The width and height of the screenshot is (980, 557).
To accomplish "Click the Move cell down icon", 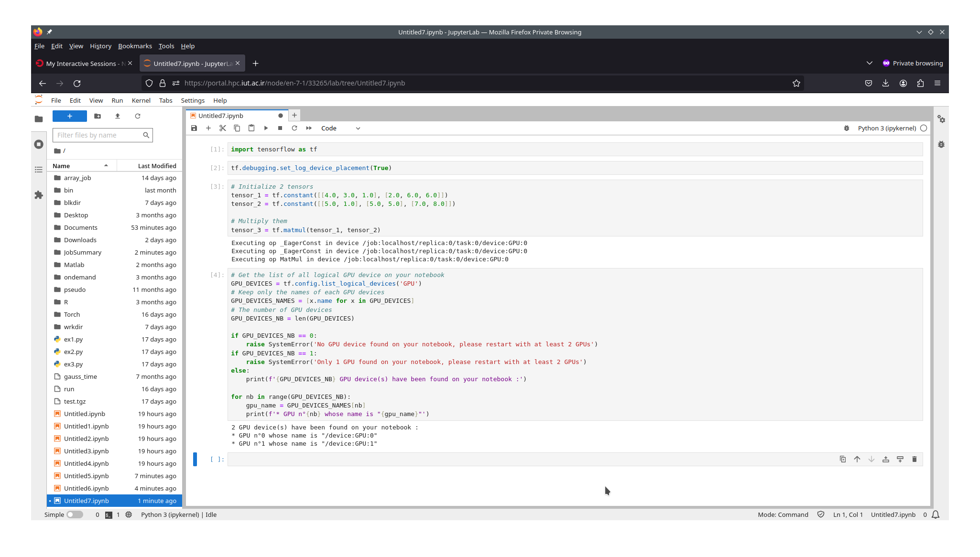I will pyautogui.click(x=871, y=459).
